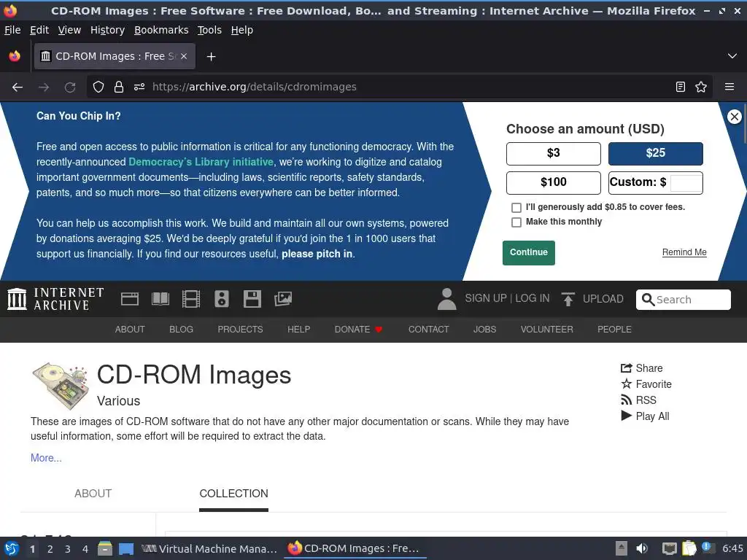Click the network tray icon
The width and height of the screenshot is (747, 560).
point(670,548)
